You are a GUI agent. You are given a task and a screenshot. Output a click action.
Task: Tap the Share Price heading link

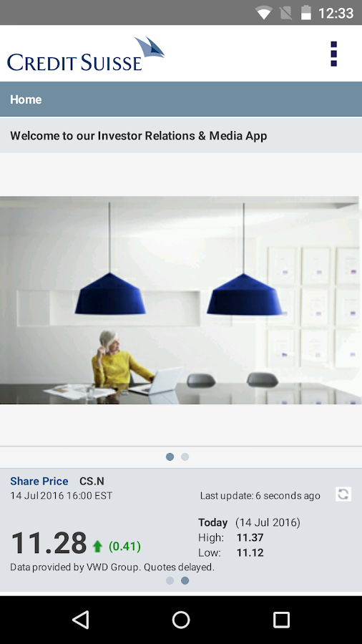[x=39, y=481]
